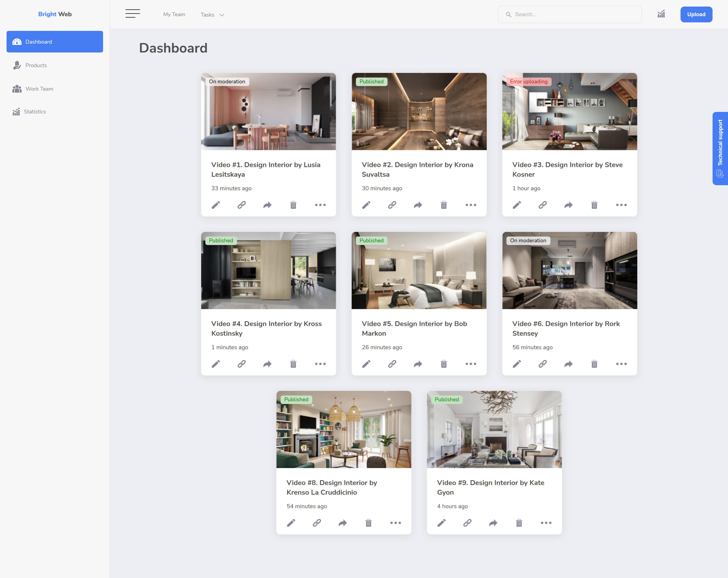This screenshot has height=578, width=728.
Task: Open the Video #2 thumbnail image
Action: [419, 112]
